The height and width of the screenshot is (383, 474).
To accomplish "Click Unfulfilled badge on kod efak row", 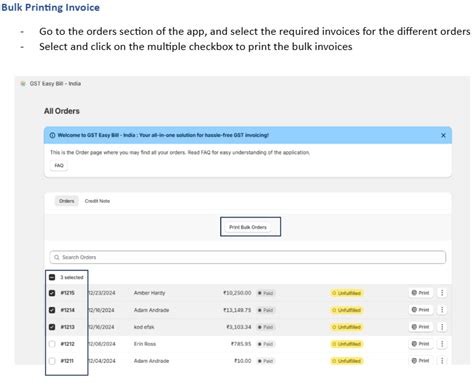I will pos(347,327).
